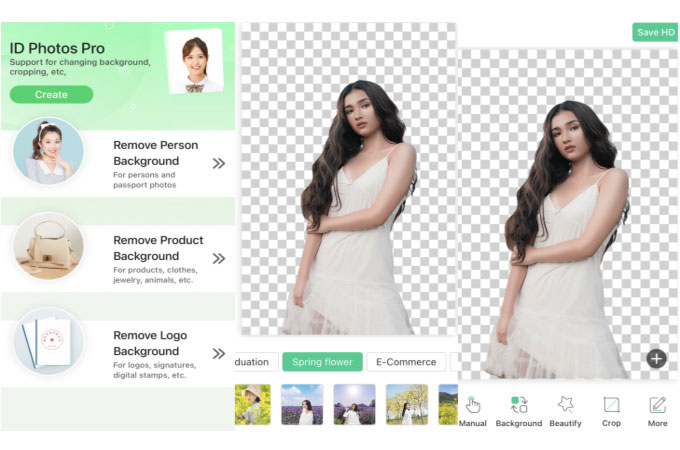Choose yellow flower field hat girl background
This screenshot has width=680, height=450.
tap(253, 404)
